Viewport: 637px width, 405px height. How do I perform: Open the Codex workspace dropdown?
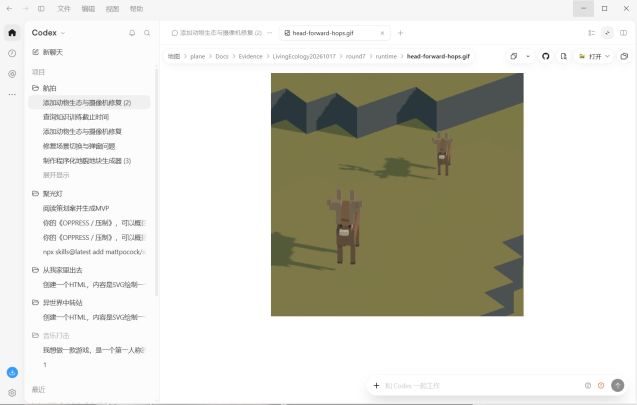tap(48, 33)
